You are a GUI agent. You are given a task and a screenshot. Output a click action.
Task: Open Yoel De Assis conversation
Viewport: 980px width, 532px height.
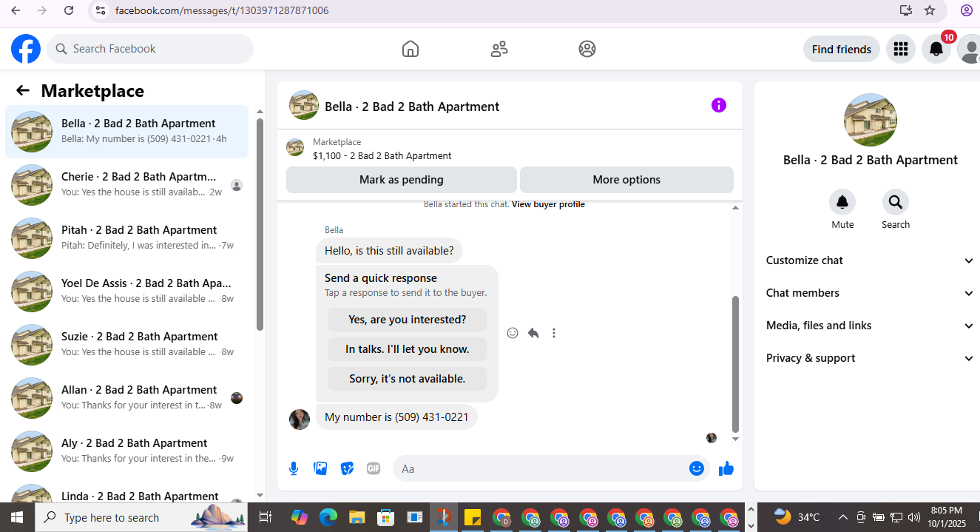click(127, 292)
